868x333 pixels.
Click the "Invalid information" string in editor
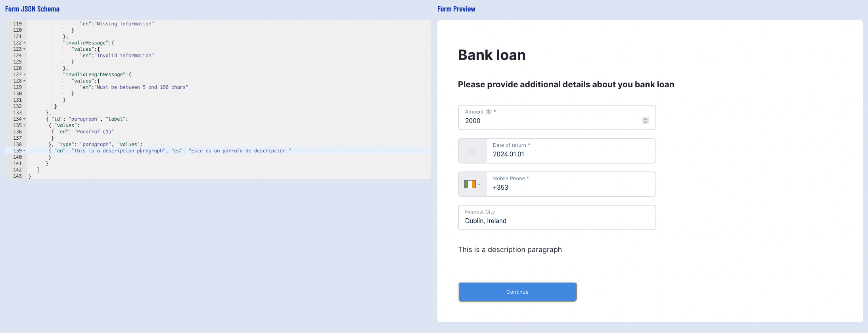click(x=125, y=56)
